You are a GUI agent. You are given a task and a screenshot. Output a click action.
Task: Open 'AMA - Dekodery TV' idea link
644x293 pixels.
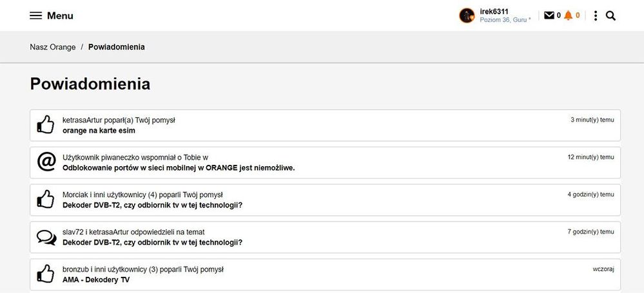coord(96,280)
